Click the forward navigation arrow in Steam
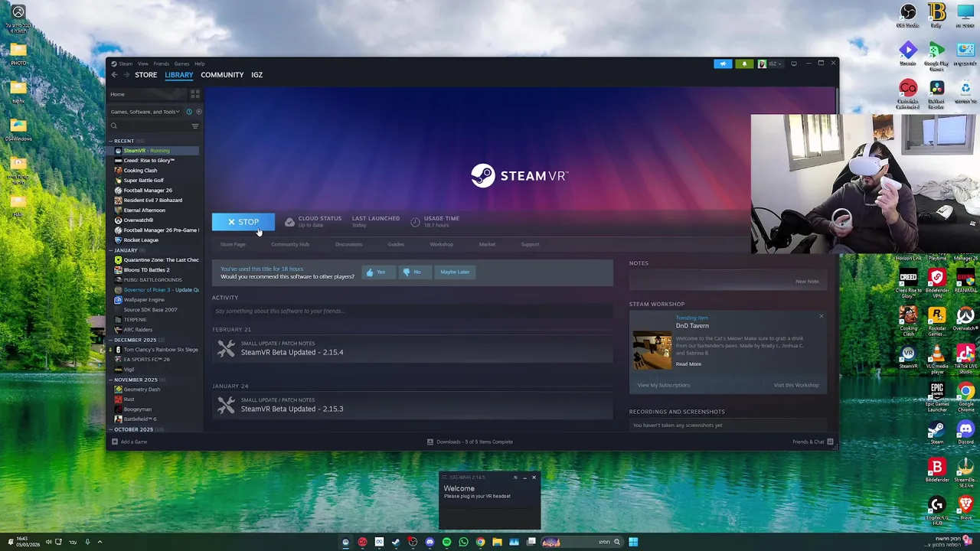This screenshot has width=980, height=551. [x=126, y=75]
